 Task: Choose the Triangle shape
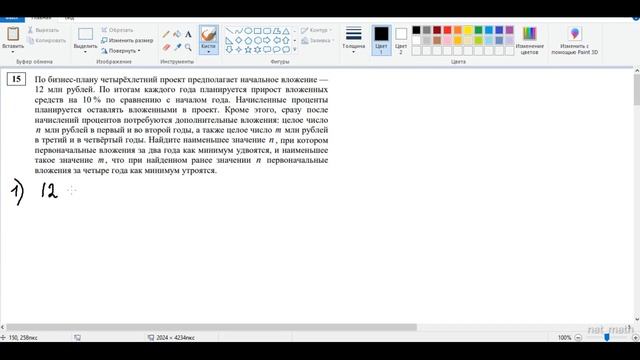pos(286,31)
